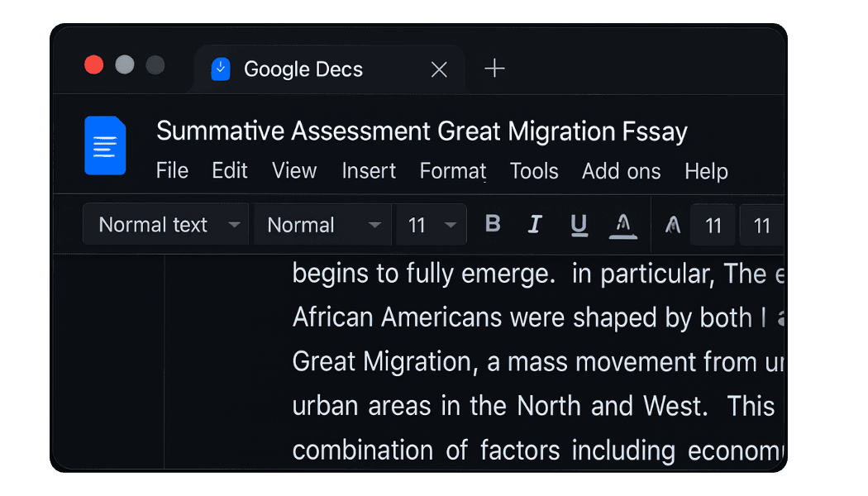Open the Normal text style dropdown
This screenshot has height=496, width=868.
(165, 224)
